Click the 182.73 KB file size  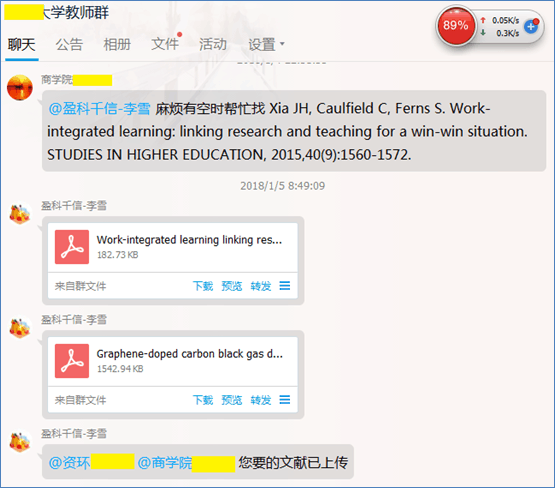coord(118,255)
